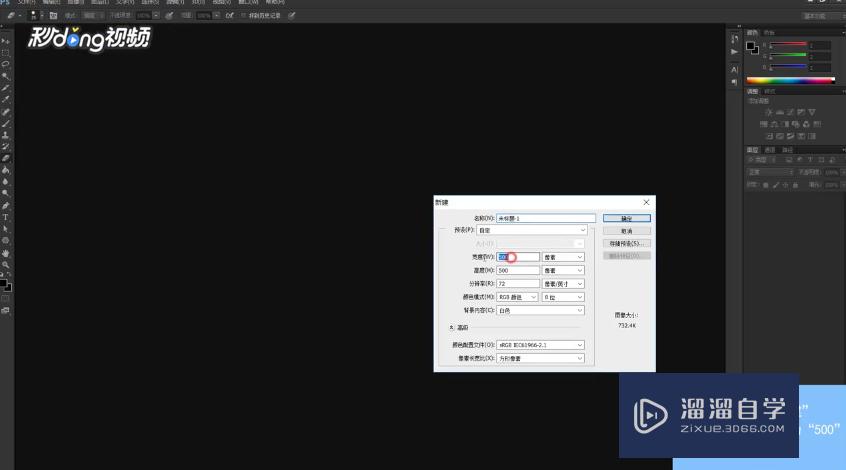Select the Stamp tool in the toolbox
Image resolution: width=846 pixels, height=470 pixels.
(5, 135)
